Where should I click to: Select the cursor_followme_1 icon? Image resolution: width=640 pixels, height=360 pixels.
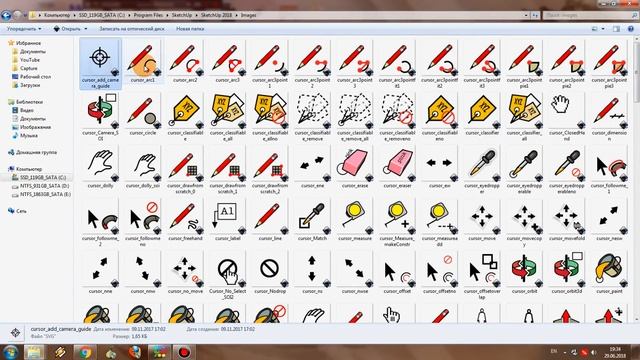click(x=609, y=164)
